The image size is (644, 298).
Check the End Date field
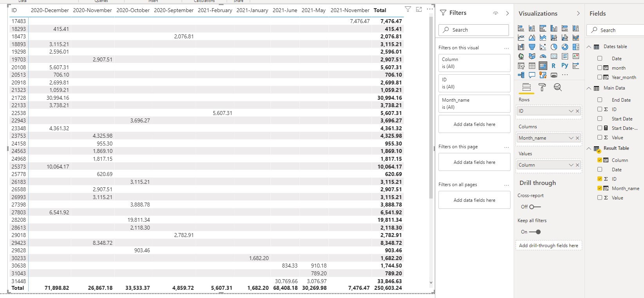click(600, 100)
